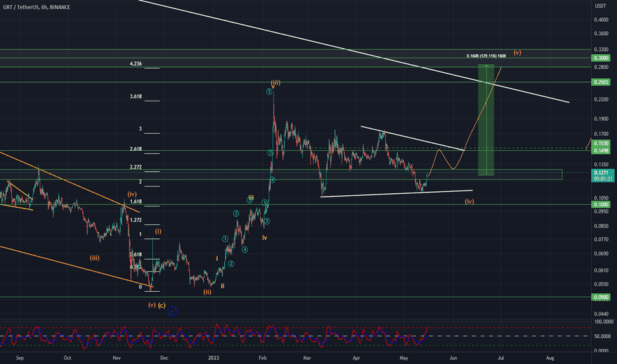Select the highlighted 0.1000 price label
617x364 pixels.
coord(601,205)
